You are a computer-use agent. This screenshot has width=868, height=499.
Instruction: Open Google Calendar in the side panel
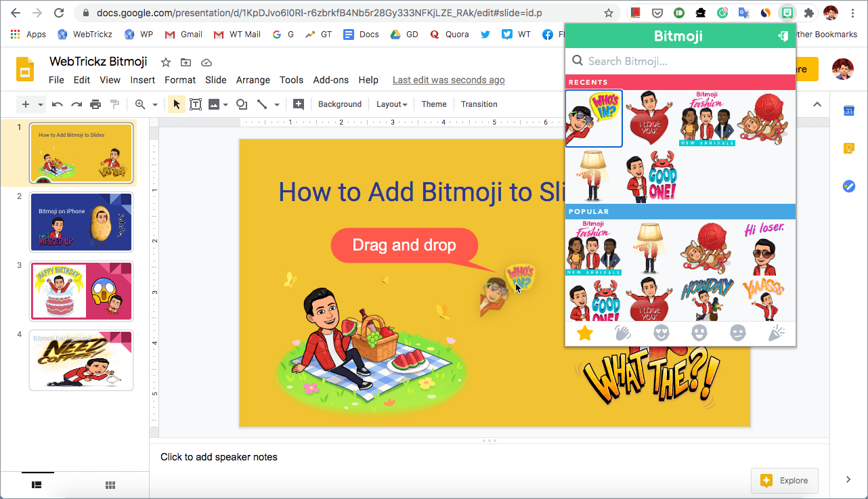pos(849,111)
